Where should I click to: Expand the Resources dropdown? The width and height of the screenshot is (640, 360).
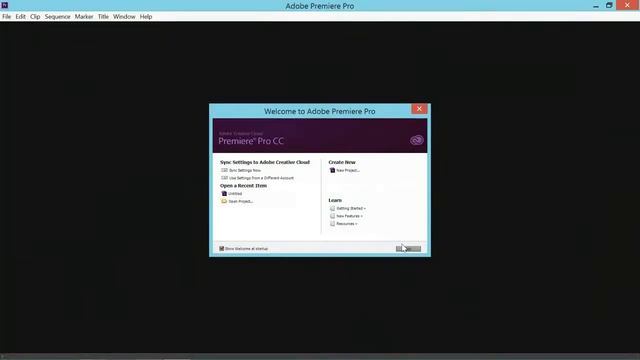click(x=347, y=224)
